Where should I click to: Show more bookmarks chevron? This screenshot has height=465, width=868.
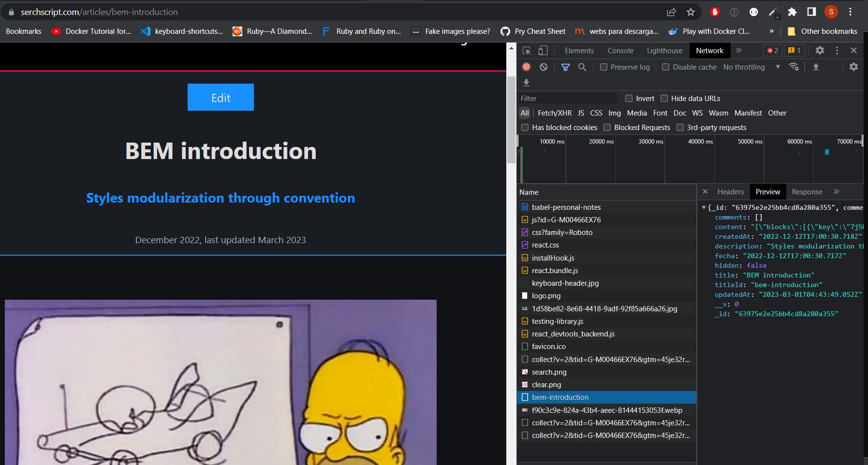(x=771, y=31)
